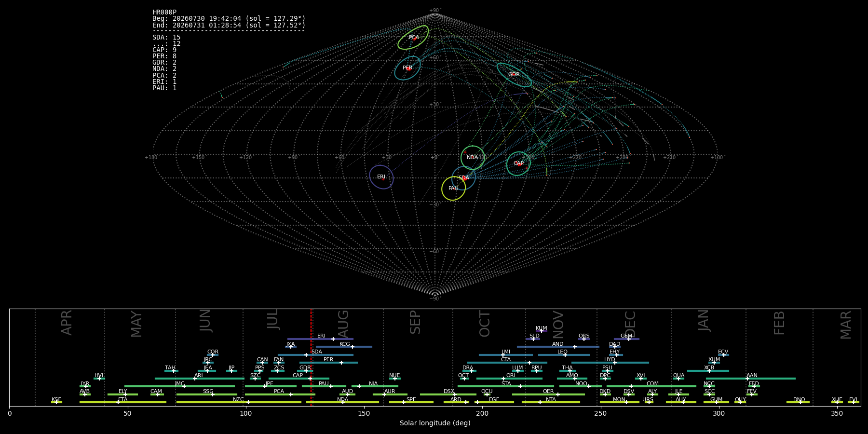The image size is (868, 434).
Task: Click the ORI shower activity bar
Action: [509, 379]
